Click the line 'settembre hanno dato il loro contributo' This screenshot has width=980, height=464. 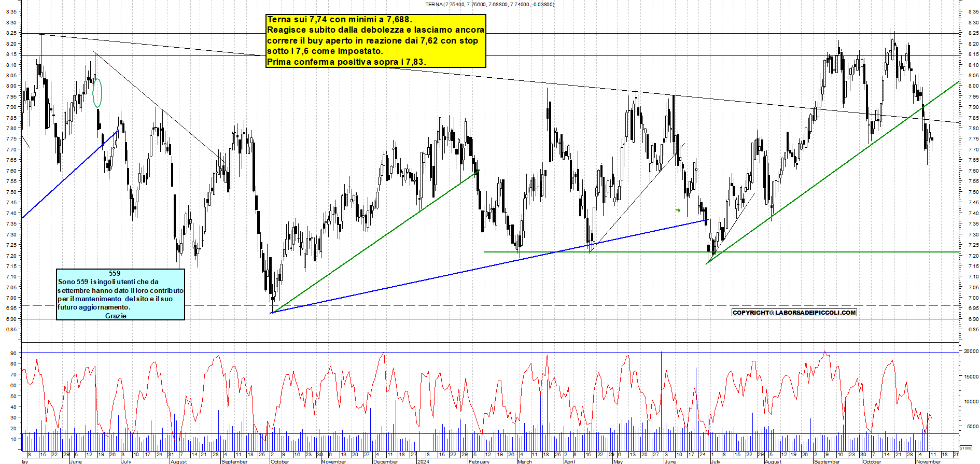120,290
